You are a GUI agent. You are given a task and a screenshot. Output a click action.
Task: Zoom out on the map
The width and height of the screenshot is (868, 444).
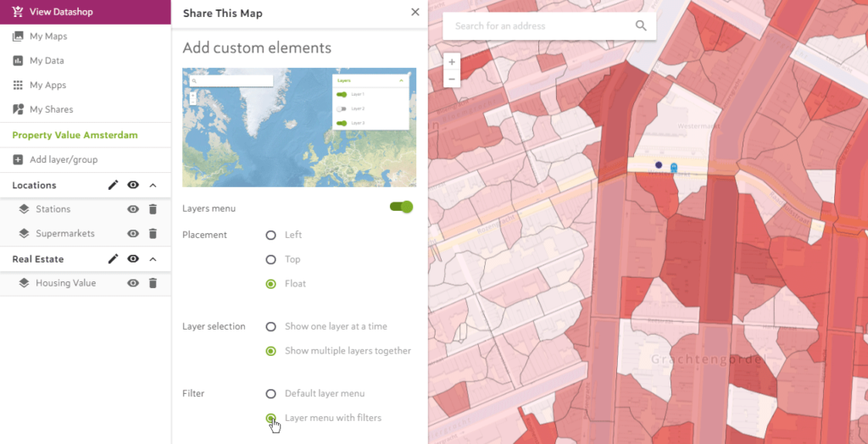point(452,79)
